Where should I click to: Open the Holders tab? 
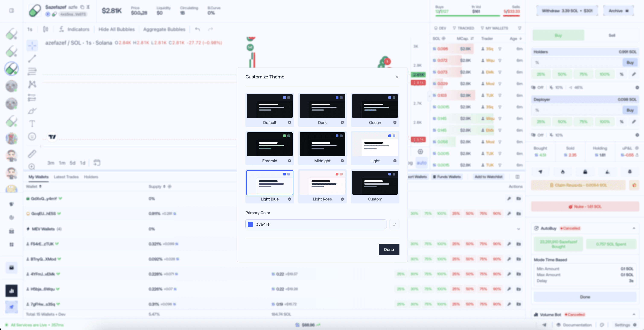pos(91,177)
